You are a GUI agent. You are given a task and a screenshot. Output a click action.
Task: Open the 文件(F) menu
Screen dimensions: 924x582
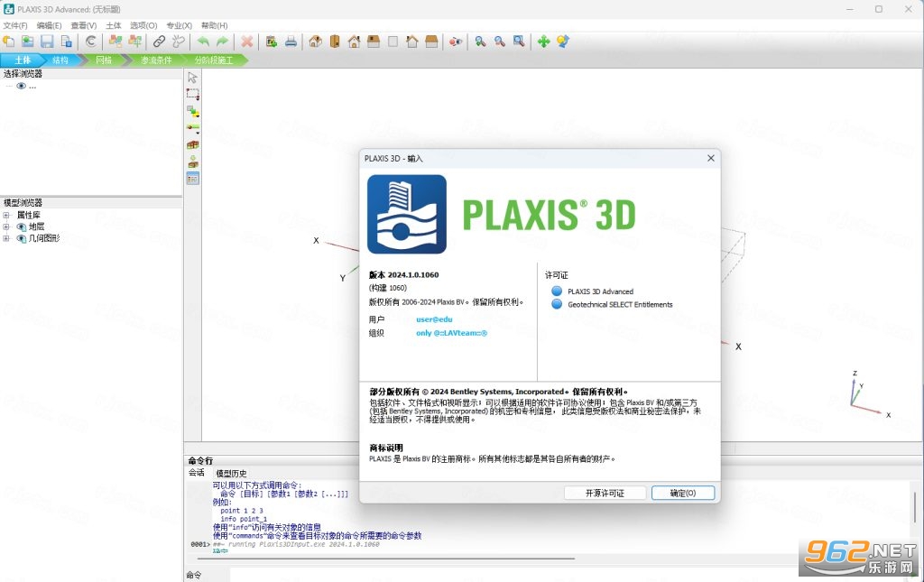(15, 25)
